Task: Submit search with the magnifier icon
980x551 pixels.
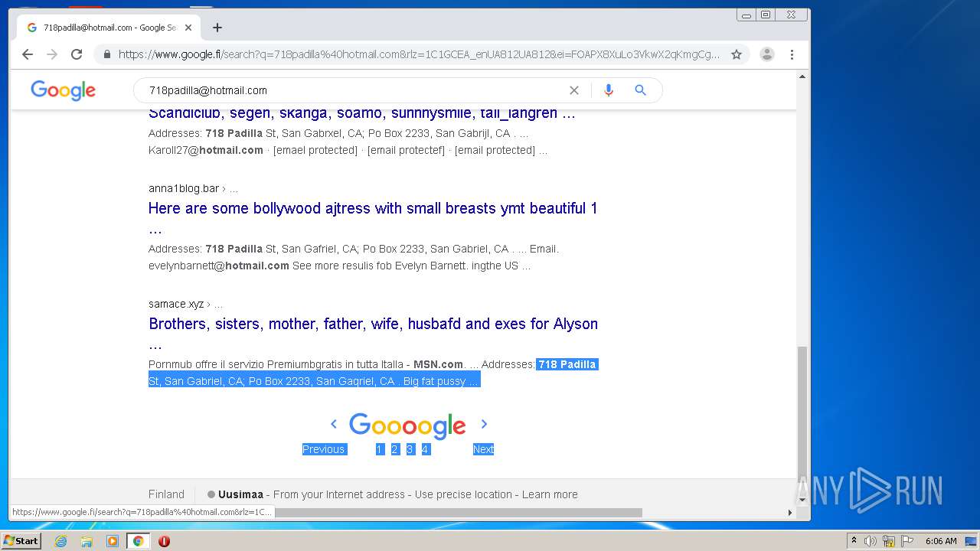Action: pyautogui.click(x=641, y=90)
